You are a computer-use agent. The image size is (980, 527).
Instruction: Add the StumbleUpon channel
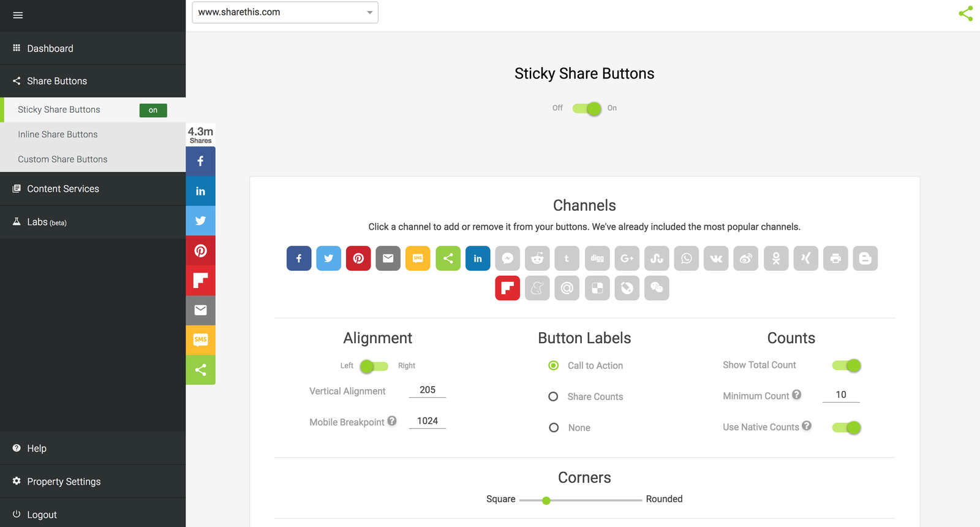coord(657,259)
